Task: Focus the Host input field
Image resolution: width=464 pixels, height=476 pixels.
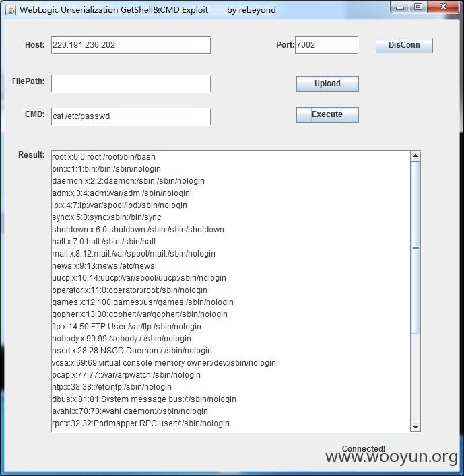Action: pos(131,45)
